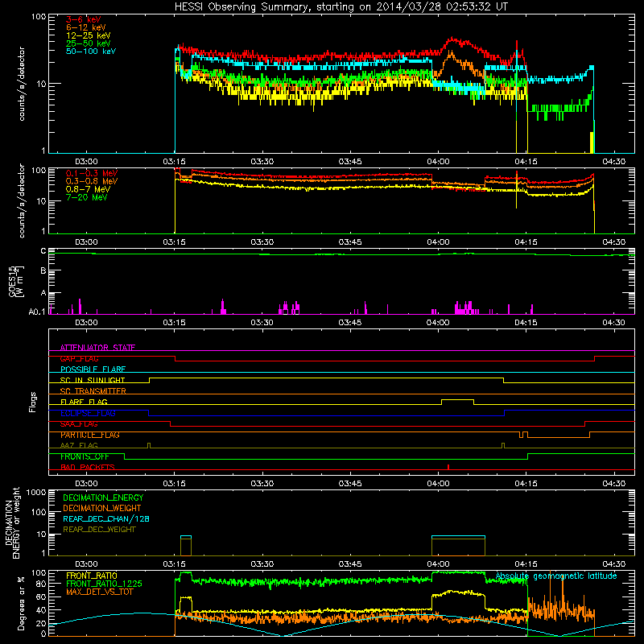This screenshot has height=644, width=644.
Task: Click the 04:00 time label under the keV panel
Action: coord(438,162)
